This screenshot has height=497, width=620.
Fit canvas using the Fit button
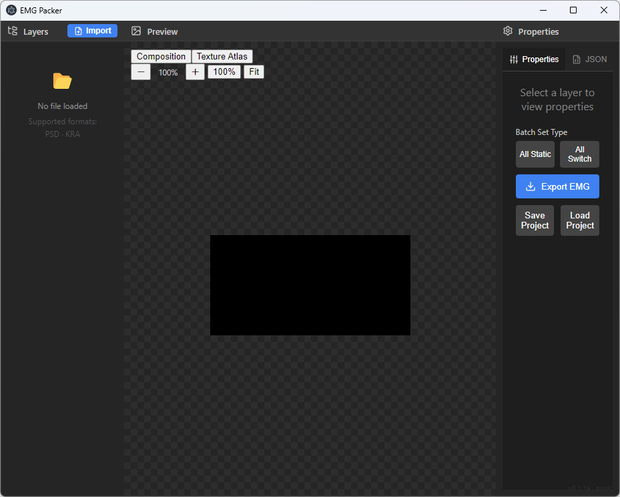(254, 72)
